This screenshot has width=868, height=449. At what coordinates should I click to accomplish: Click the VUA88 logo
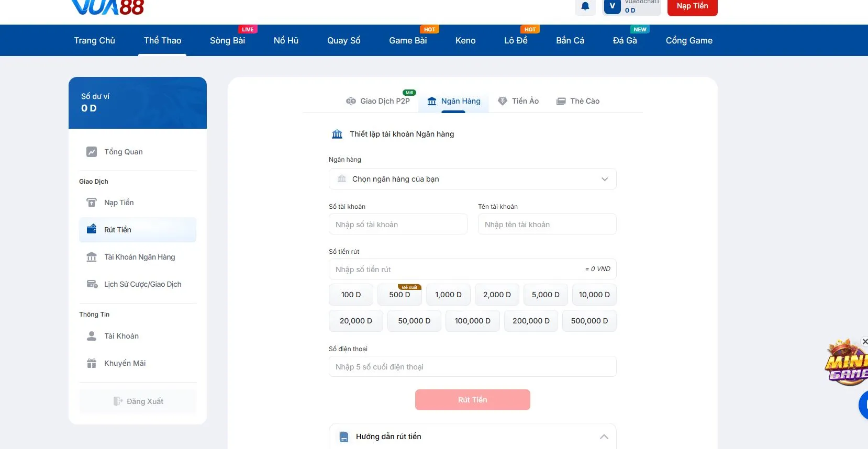tap(108, 7)
